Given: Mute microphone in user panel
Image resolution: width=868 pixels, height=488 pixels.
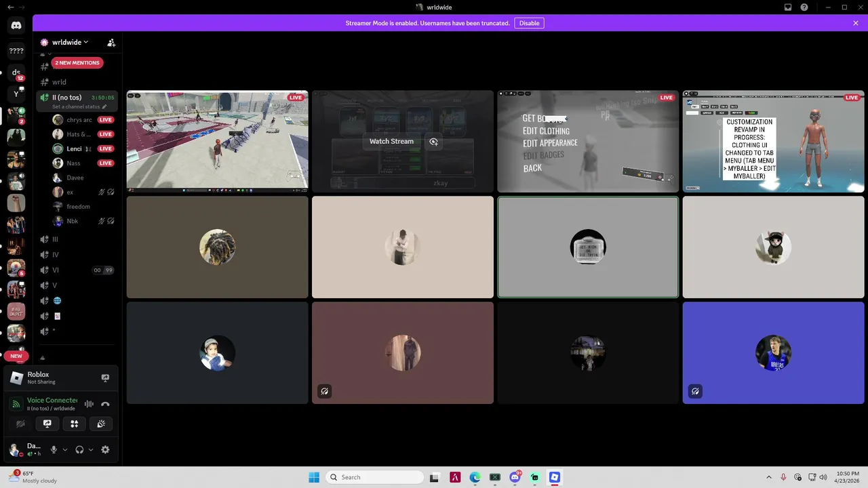Looking at the screenshot, I should [x=54, y=449].
